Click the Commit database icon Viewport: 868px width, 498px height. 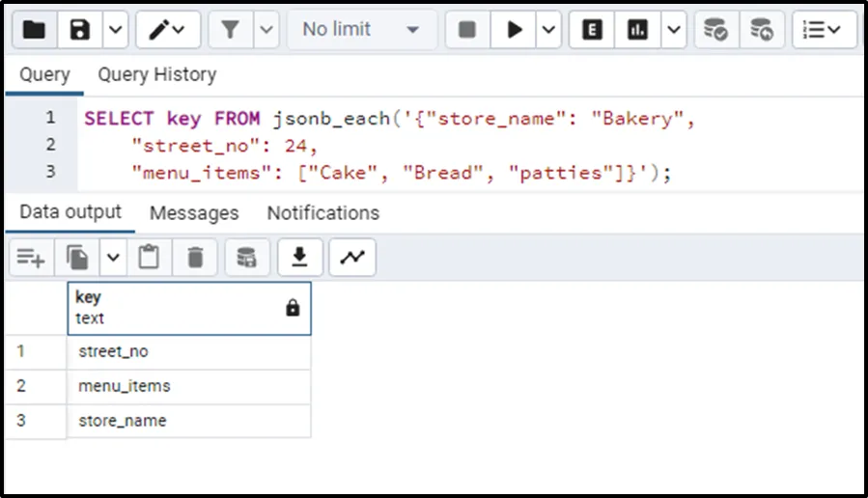[x=715, y=30]
